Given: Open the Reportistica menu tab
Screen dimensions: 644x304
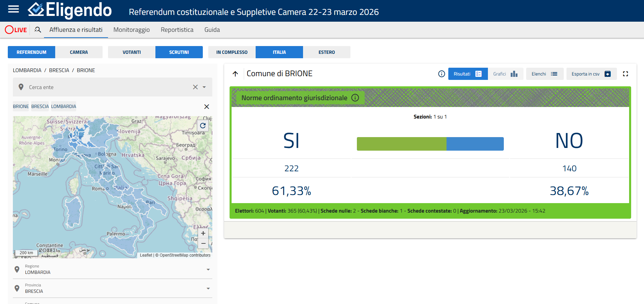Looking at the screenshot, I should pos(177,30).
